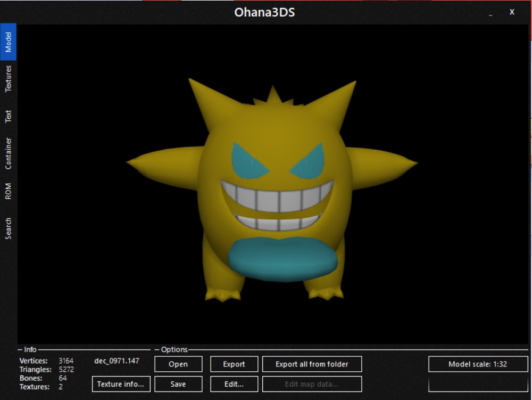The image size is (532, 400).
Task: Go to the Search tab
Action: [8, 228]
